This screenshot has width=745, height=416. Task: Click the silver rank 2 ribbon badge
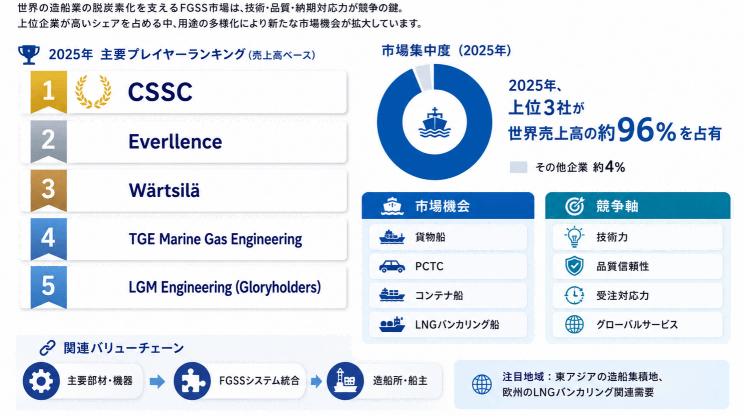[48, 142]
